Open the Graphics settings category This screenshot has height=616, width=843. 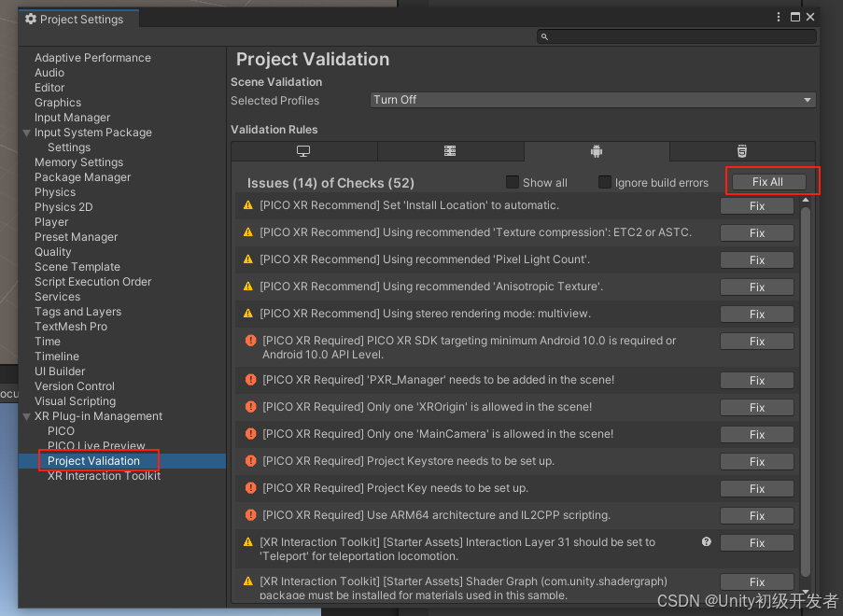point(58,103)
